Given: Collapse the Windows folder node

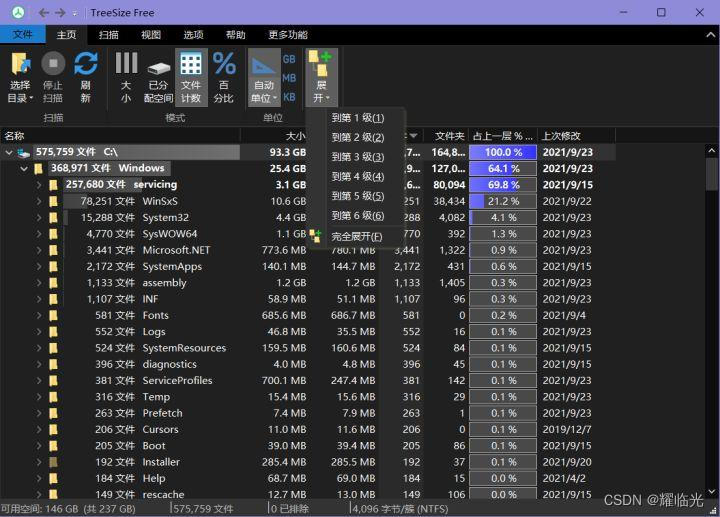Looking at the screenshot, I should [x=24, y=169].
